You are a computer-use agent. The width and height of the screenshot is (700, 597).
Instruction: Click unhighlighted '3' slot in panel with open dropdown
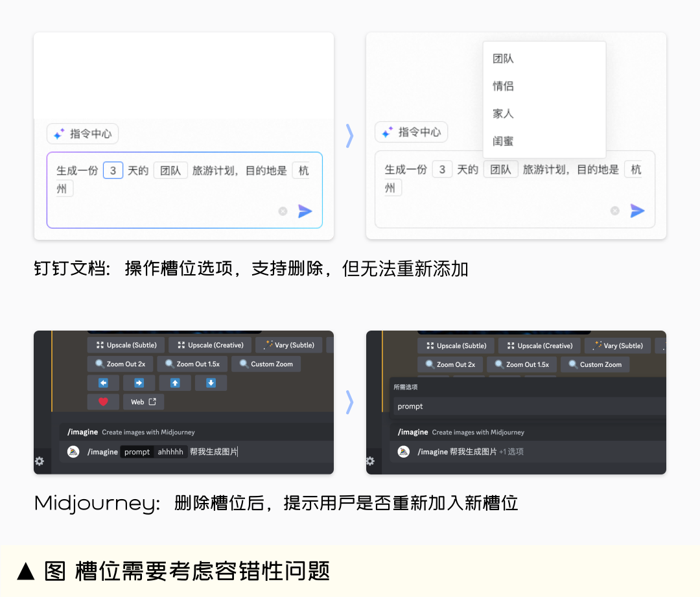click(443, 170)
